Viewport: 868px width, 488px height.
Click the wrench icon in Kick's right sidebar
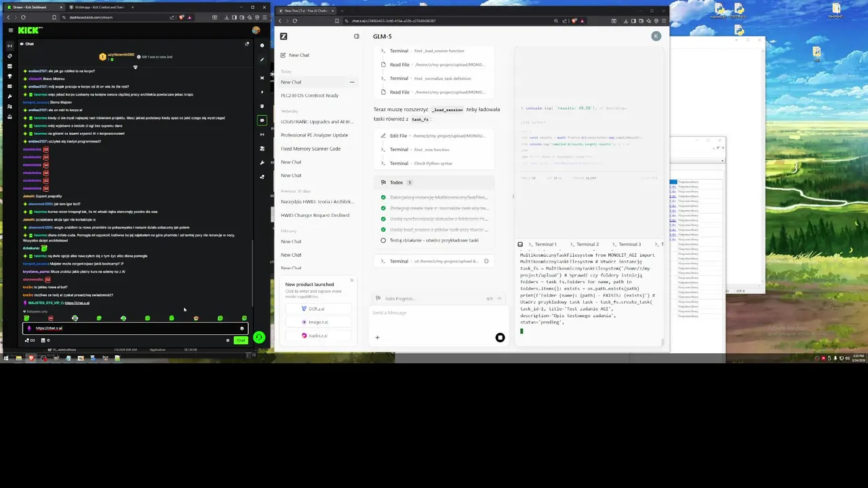262,163
